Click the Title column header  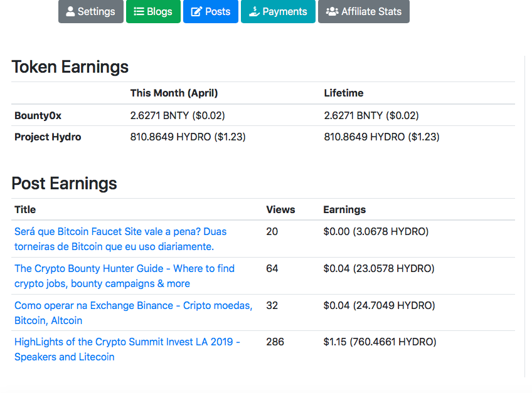click(x=25, y=209)
